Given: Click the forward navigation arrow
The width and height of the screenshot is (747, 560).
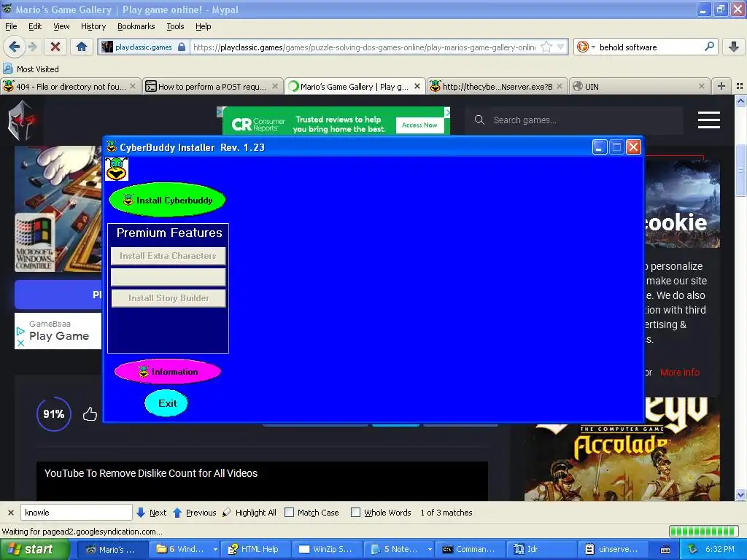Looking at the screenshot, I should pyautogui.click(x=32, y=47).
